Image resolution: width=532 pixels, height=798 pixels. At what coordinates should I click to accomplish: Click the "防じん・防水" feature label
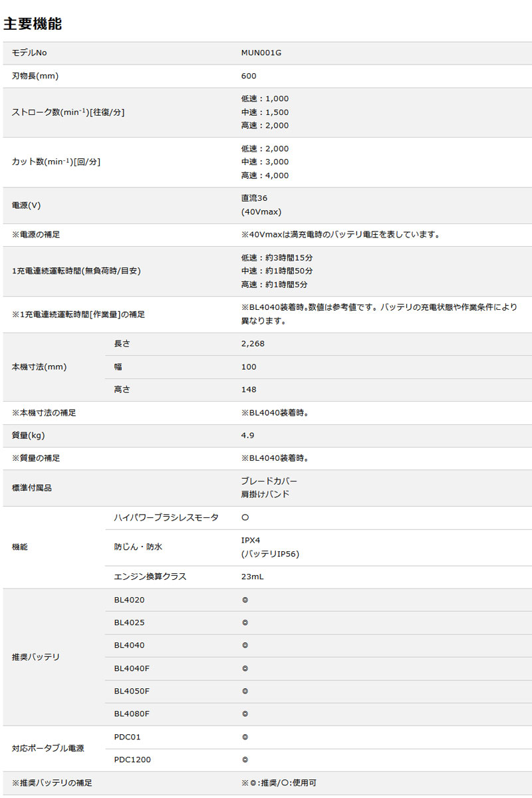pyautogui.click(x=138, y=547)
